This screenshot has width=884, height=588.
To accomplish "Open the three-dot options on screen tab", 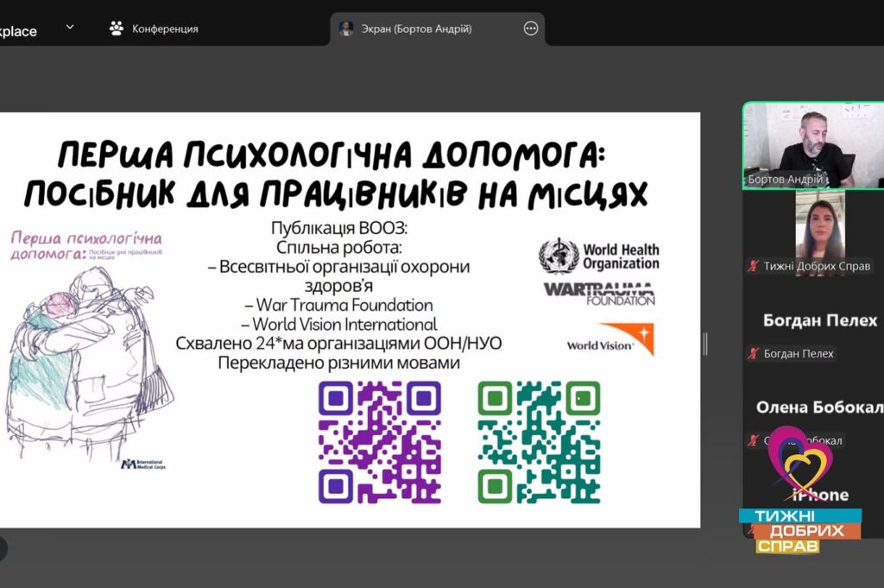I will (531, 28).
